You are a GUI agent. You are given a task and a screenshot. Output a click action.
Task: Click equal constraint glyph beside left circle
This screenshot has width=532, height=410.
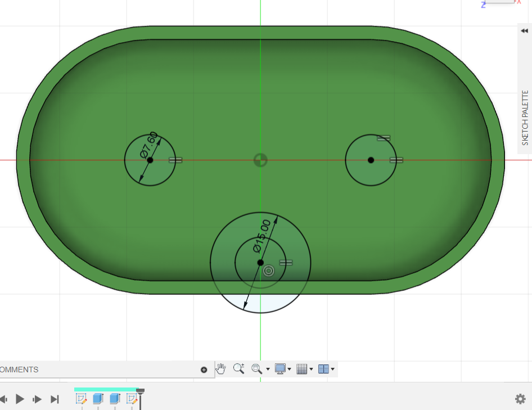click(x=175, y=160)
